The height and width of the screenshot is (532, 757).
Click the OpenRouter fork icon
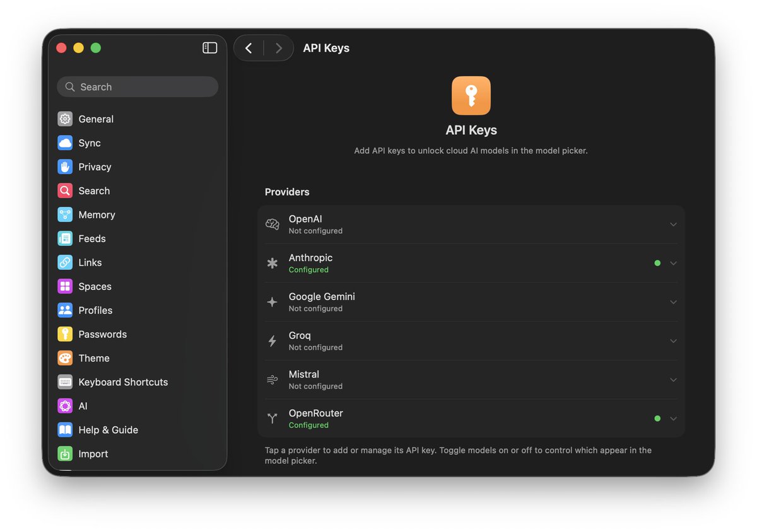(x=273, y=419)
